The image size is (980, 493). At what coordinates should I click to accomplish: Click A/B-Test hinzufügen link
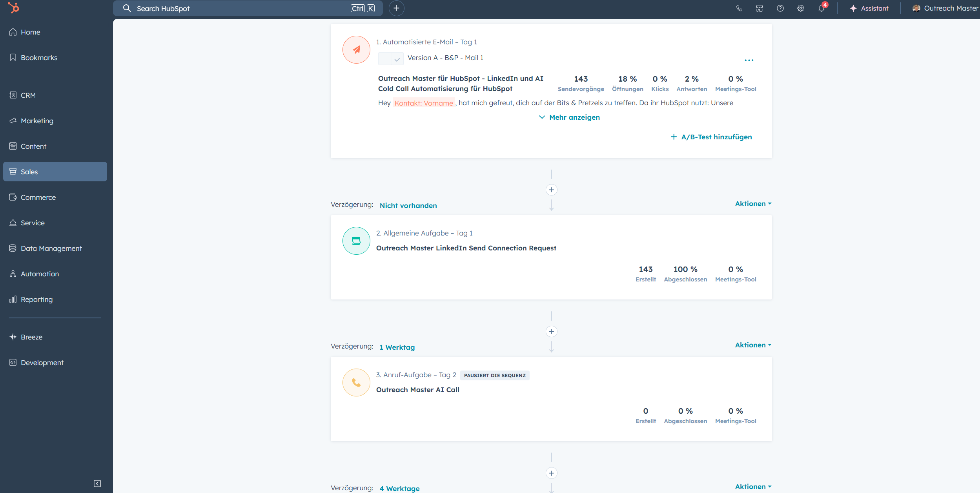tap(711, 137)
